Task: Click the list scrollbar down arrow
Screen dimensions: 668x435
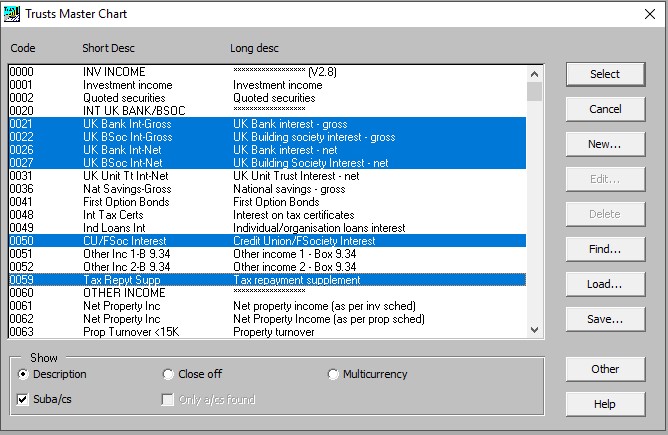Action: pyautogui.click(x=534, y=329)
